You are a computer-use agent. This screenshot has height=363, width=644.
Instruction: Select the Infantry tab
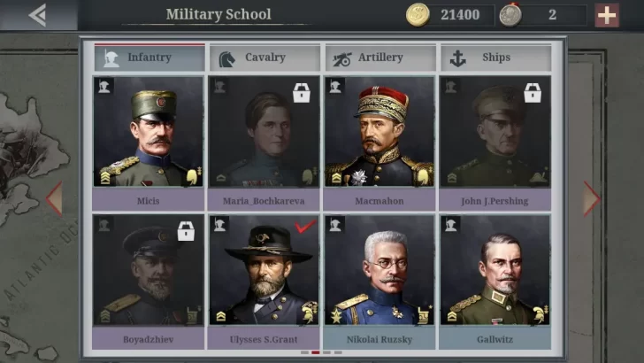point(149,58)
